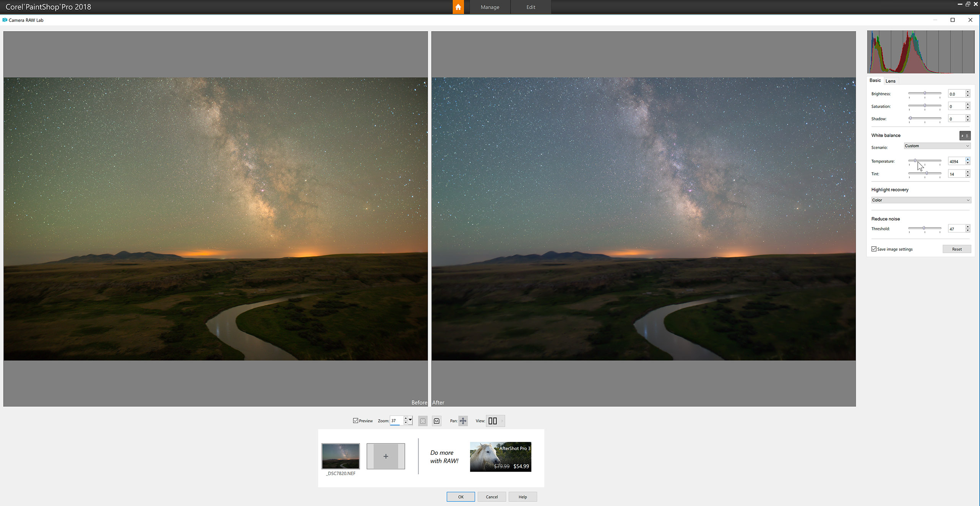Click the Tint slider handle
Image resolution: width=980 pixels, height=506 pixels.
coord(927,173)
